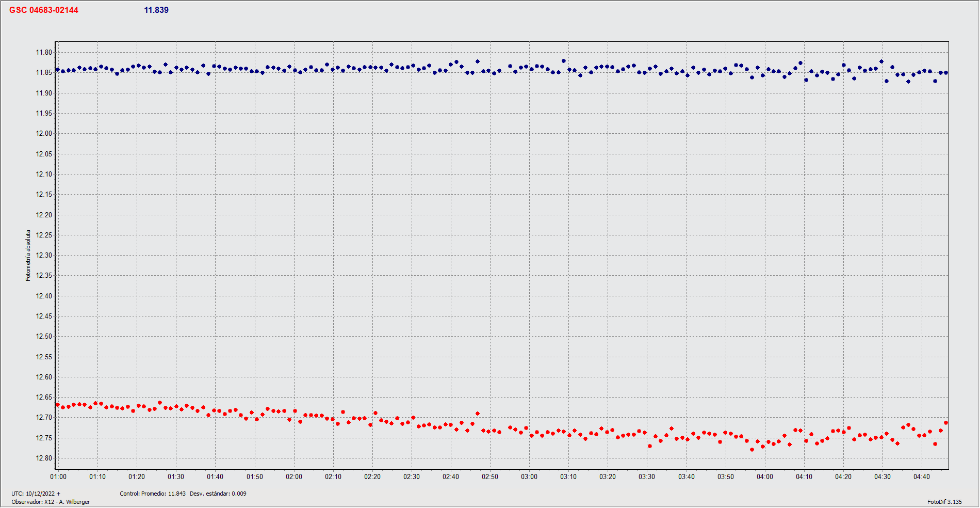
Task: Click the red GSC 04683-02144 star title
Action: [x=44, y=10]
